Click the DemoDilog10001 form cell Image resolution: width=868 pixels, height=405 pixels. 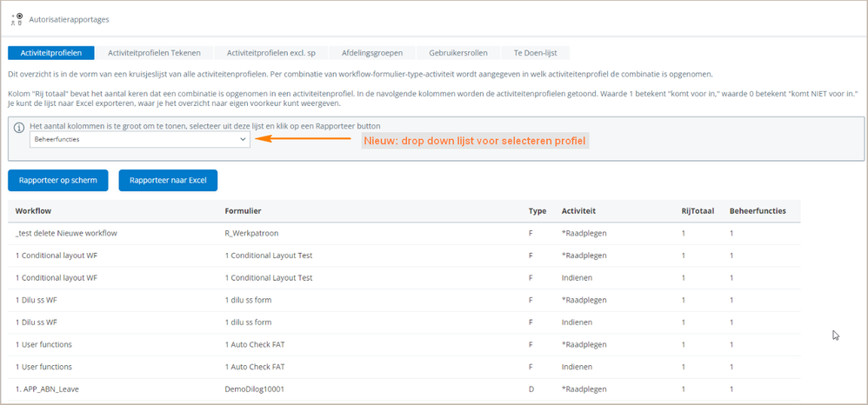pos(255,389)
